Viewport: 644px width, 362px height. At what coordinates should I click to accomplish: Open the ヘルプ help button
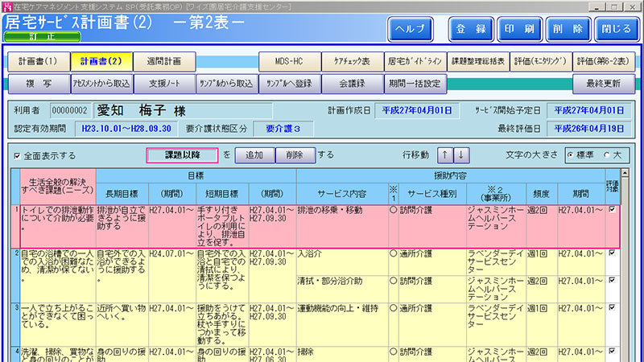pos(411,29)
